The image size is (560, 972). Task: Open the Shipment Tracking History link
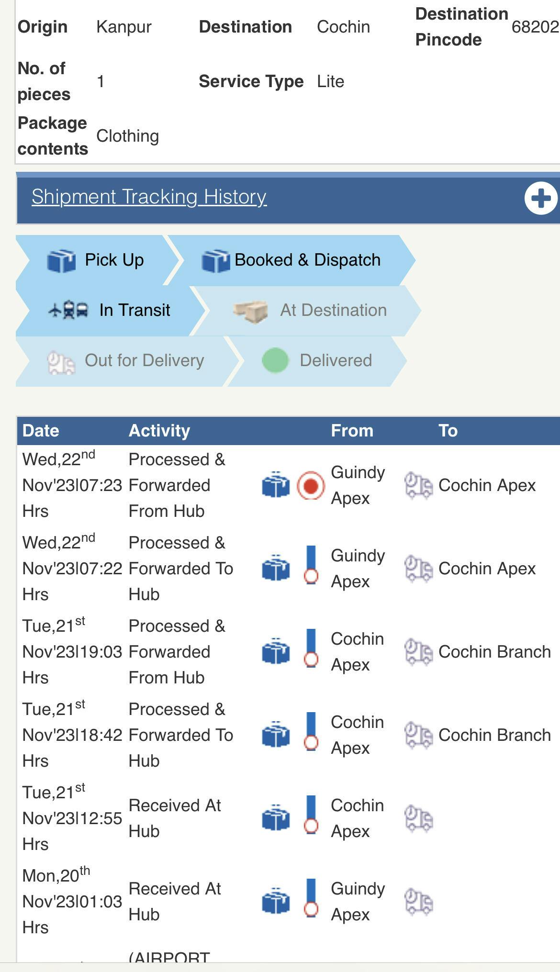click(149, 197)
